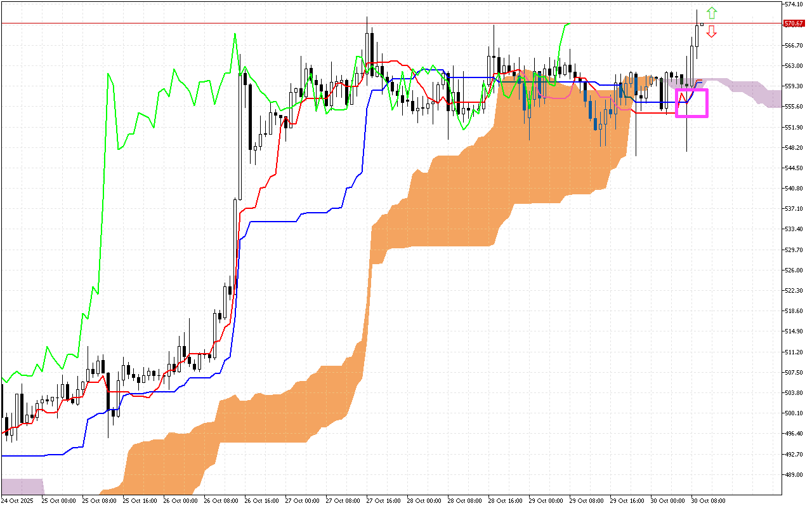The height and width of the screenshot is (508, 812).
Task: Click the 30 Oct 08:00 time label
Action: point(709,501)
